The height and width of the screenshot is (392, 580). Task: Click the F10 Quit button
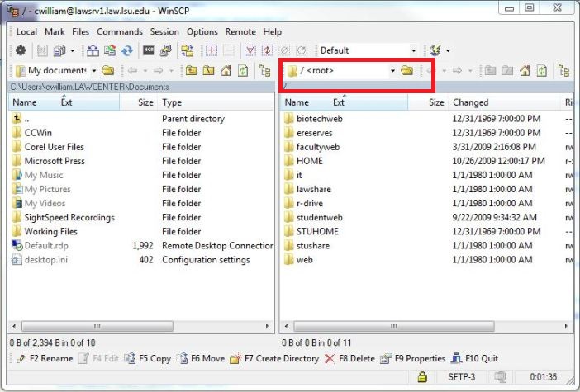(474, 358)
